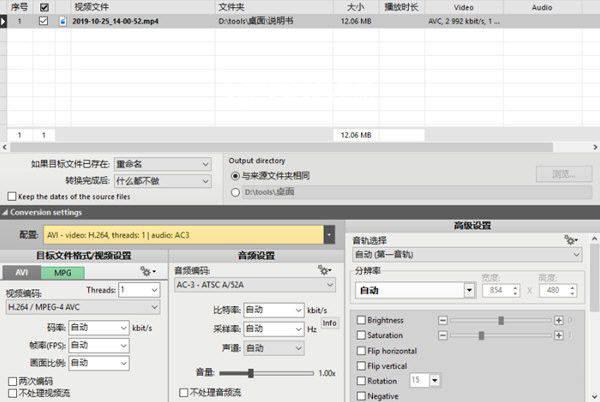Click the Video column header

[463, 7]
